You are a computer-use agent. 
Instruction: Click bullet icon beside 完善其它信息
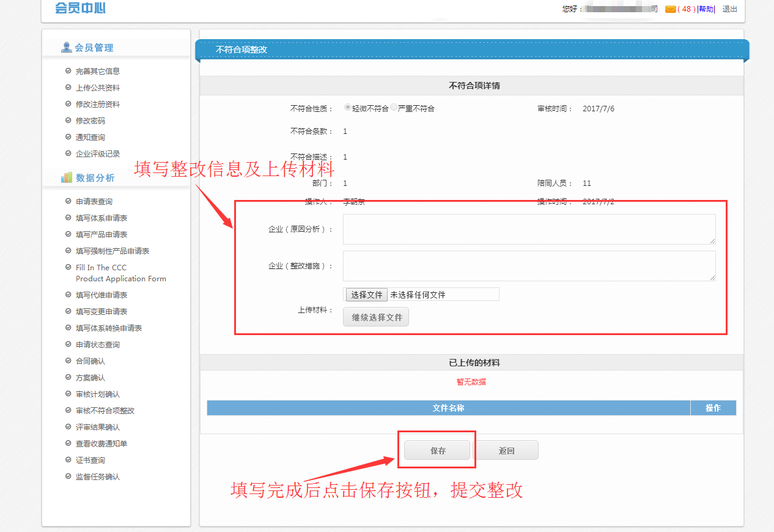click(x=68, y=71)
